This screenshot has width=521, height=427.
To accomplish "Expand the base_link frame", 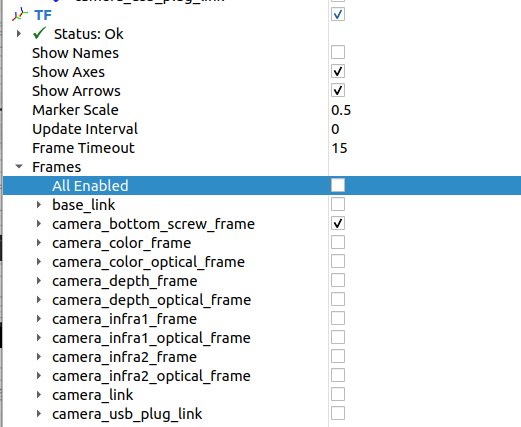I will [39, 205].
